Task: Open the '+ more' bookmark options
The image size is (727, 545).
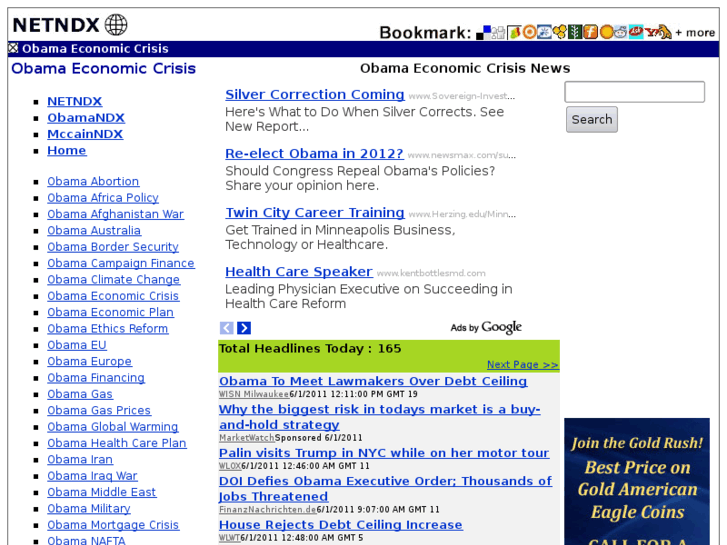Action: [695, 32]
